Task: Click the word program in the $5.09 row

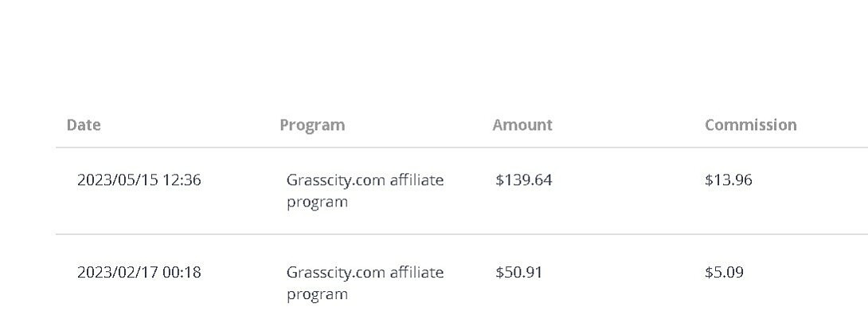Action: 317,295
